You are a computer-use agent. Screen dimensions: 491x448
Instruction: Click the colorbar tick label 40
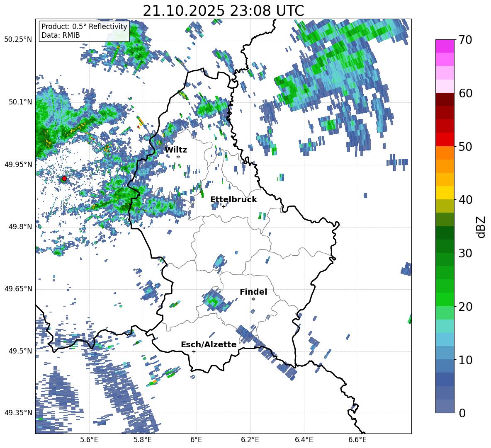465,200
